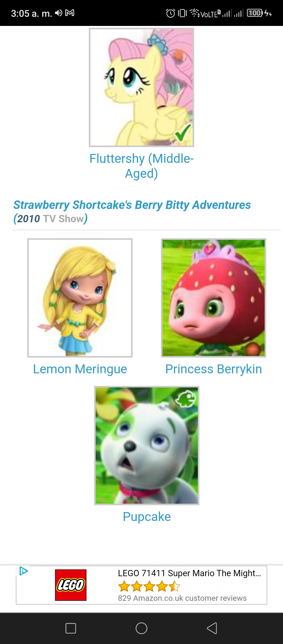Open the Lemon Meringue name link
The width and height of the screenshot is (283, 644).
pos(80,369)
